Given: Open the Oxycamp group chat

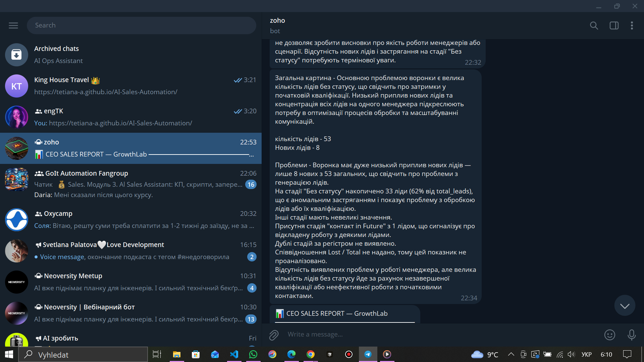Looking at the screenshot, I should tap(131, 220).
